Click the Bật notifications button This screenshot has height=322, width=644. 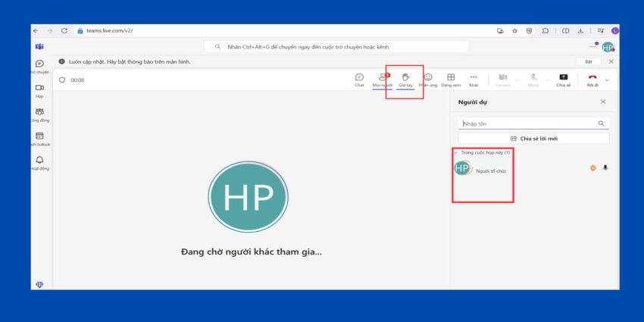(x=589, y=61)
